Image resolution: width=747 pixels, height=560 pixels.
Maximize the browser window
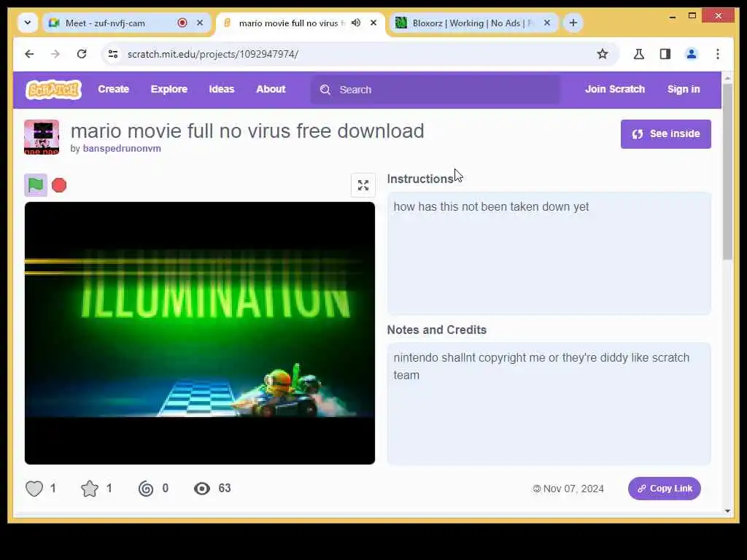[692, 16]
